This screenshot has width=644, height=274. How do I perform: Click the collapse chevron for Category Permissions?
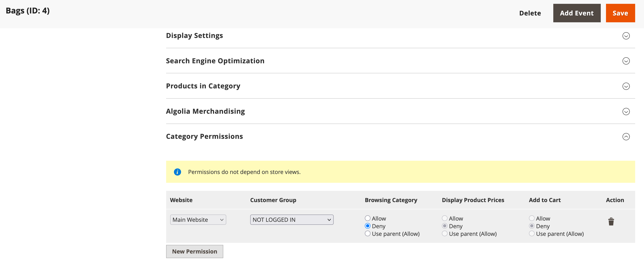click(x=626, y=137)
